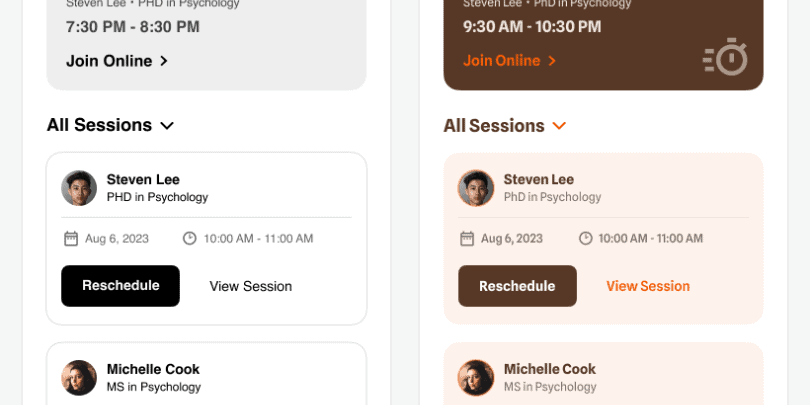Click the orange Join Online link

point(502,60)
